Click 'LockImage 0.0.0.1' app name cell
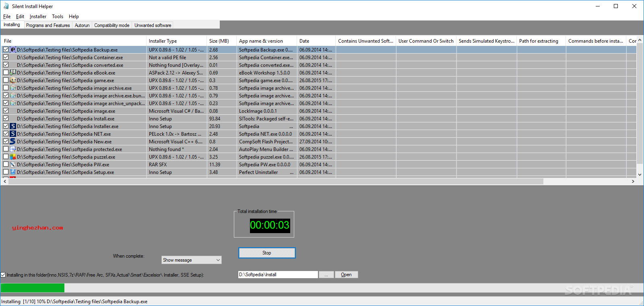The image size is (644, 306). [x=267, y=111]
